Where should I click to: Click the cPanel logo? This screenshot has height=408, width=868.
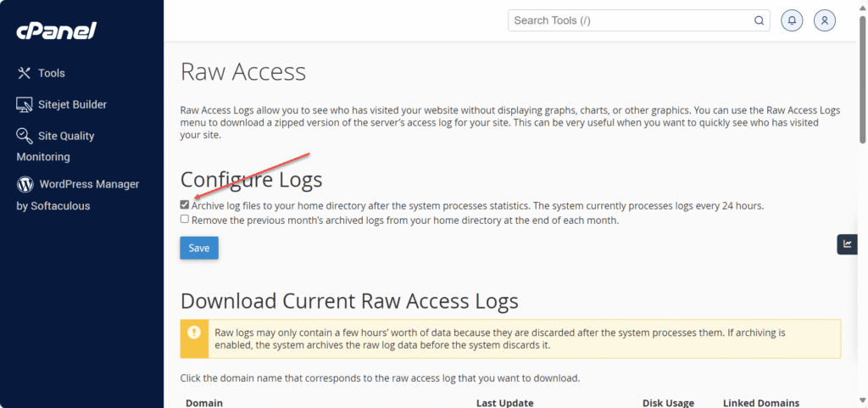(x=56, y=31)
